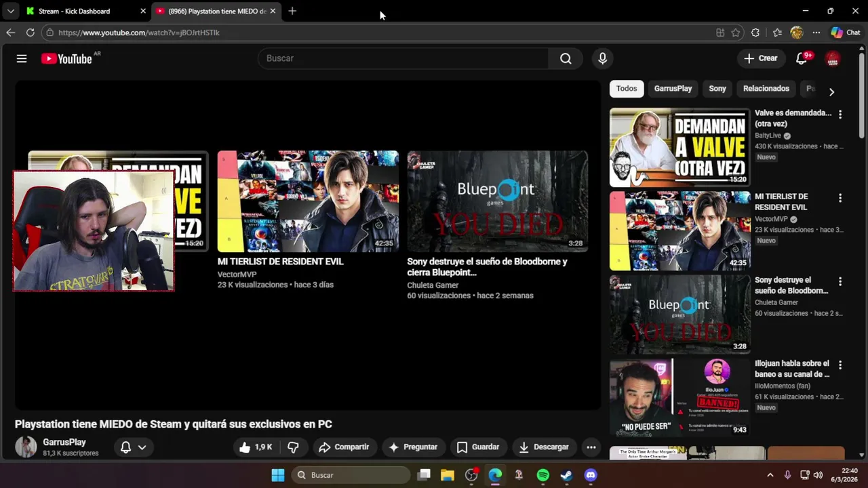Open browser settings and more menu

pyautogui.click(x=816, y=33)
